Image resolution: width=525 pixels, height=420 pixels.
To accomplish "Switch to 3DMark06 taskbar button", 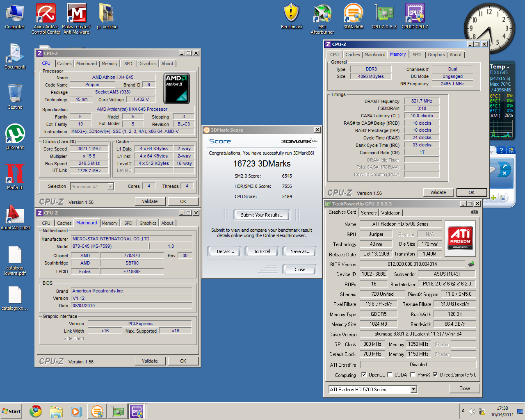I will click(97, 411).
